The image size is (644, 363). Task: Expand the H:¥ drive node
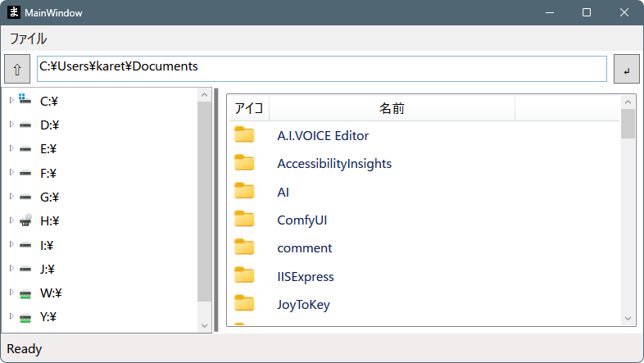[11, 220]
